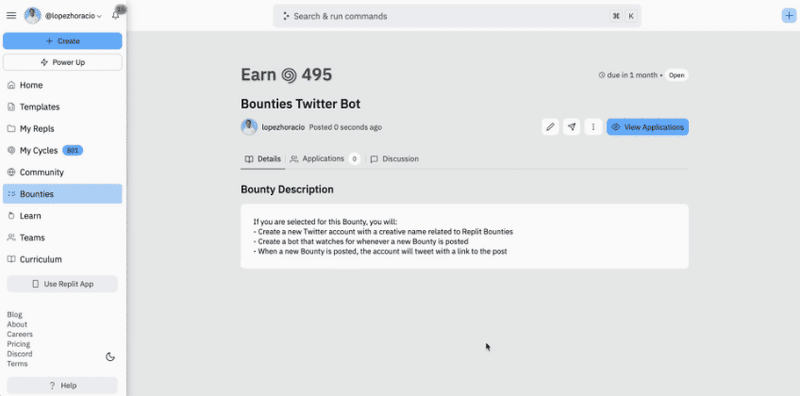Click the Bounties Twitter Bot title
800x396 pixels.
point(301,104)
